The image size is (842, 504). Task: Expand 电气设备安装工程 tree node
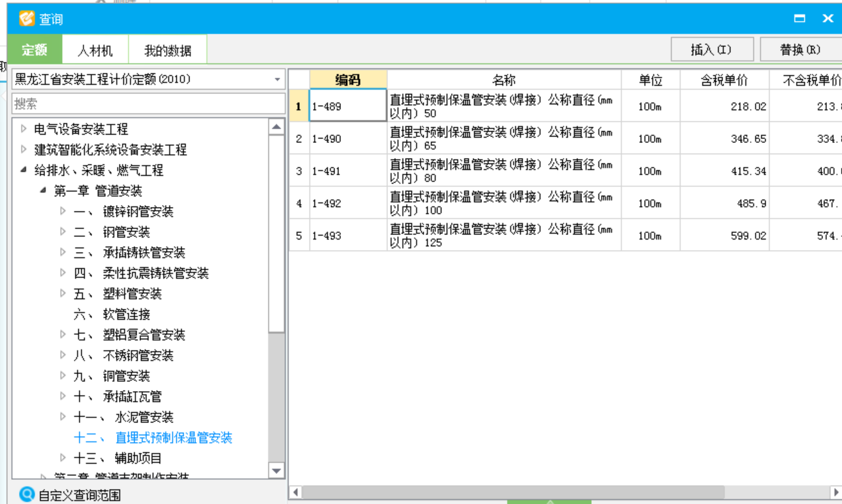pyautogui.click(x=24, y=129)
